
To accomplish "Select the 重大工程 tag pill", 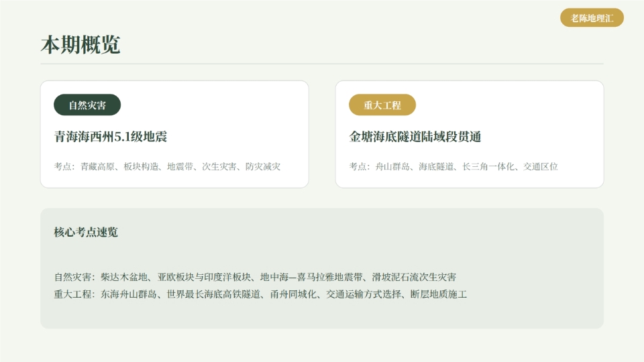I will click(382, 105).
